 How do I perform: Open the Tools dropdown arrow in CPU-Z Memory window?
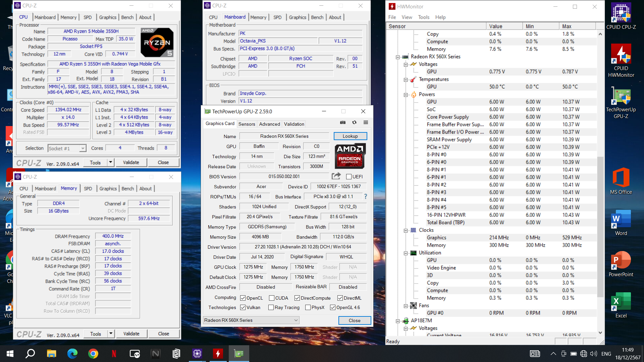(111, 334)
